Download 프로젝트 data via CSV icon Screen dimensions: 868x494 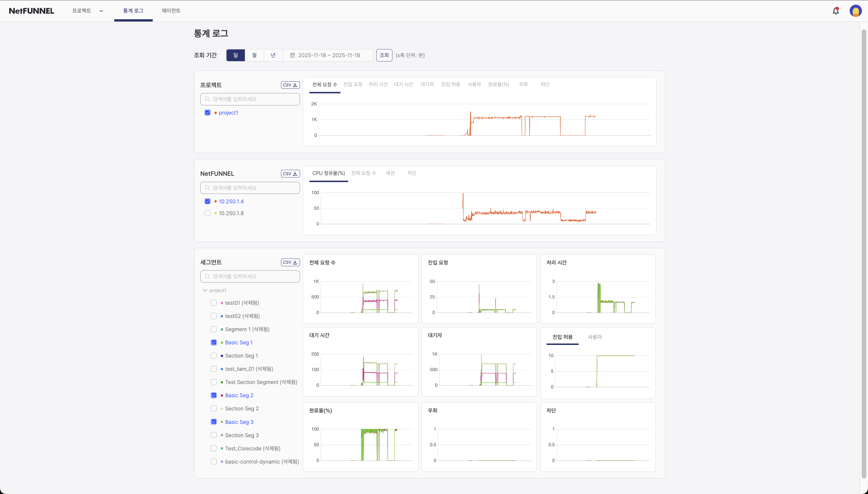click(290, 85)
